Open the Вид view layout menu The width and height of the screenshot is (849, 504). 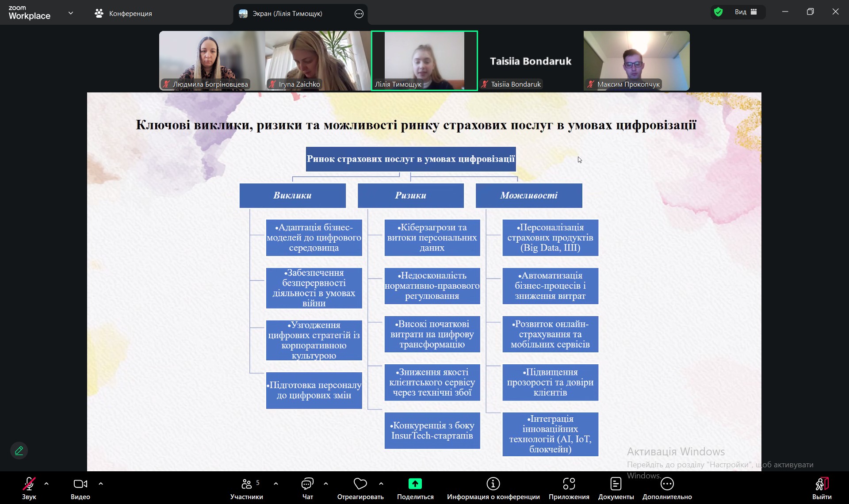click(x=746, y=12)
